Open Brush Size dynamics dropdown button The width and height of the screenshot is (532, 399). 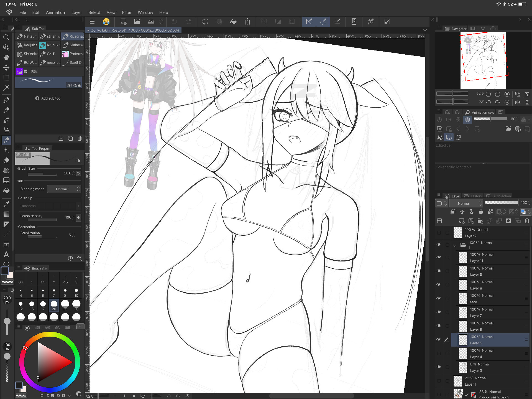79,173
